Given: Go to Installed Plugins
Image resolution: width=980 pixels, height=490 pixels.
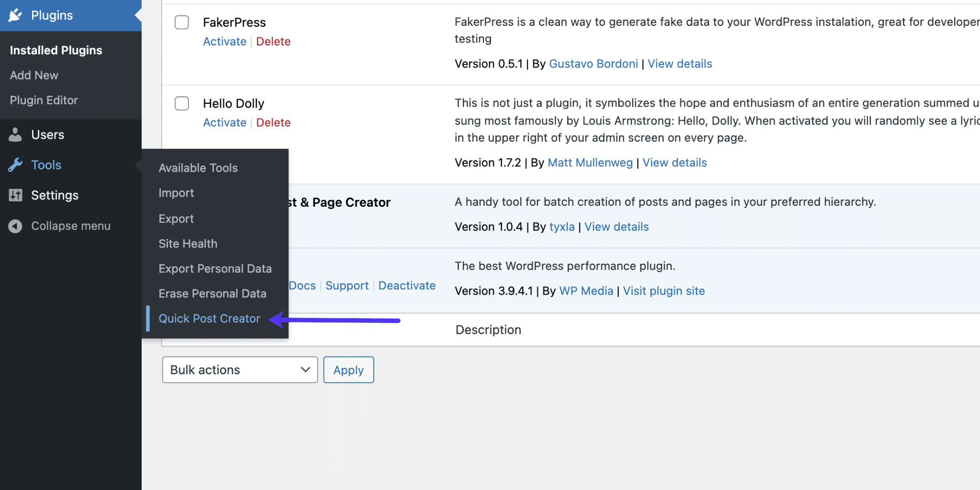Looking at the screenshot, I should pos(56,50).
